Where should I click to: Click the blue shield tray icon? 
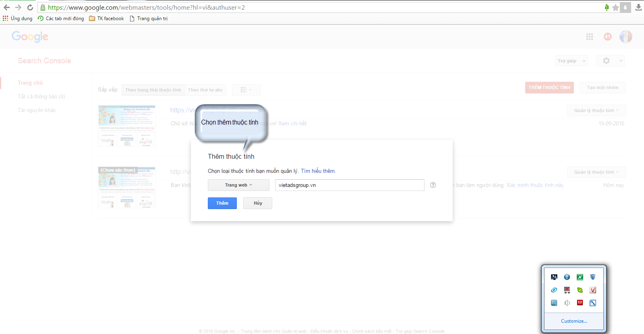point(593,277)
